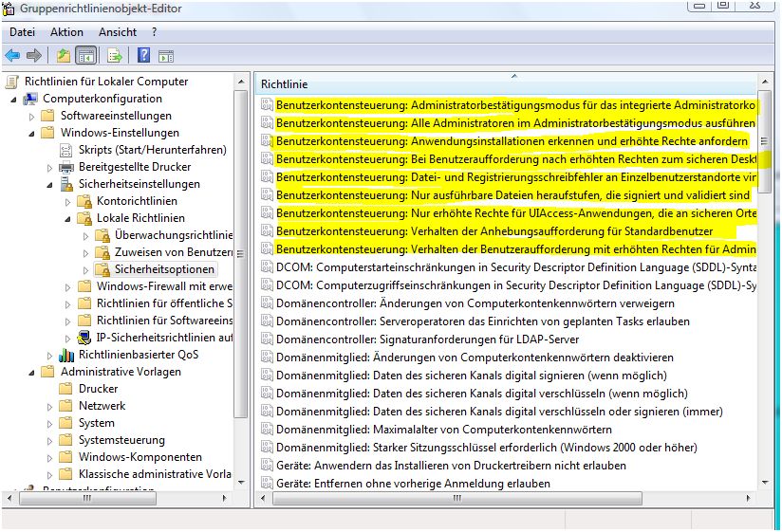
Task: Click the policy icon beside Geräte: Entfernen ohne vorherige Anmeldung
Action: 268,484
